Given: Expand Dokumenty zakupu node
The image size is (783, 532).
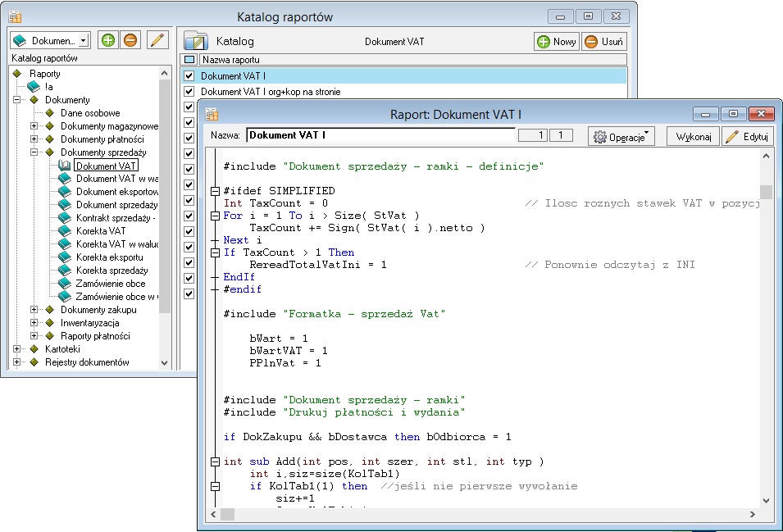Looking at the screenshot, I should coord(34,309).
